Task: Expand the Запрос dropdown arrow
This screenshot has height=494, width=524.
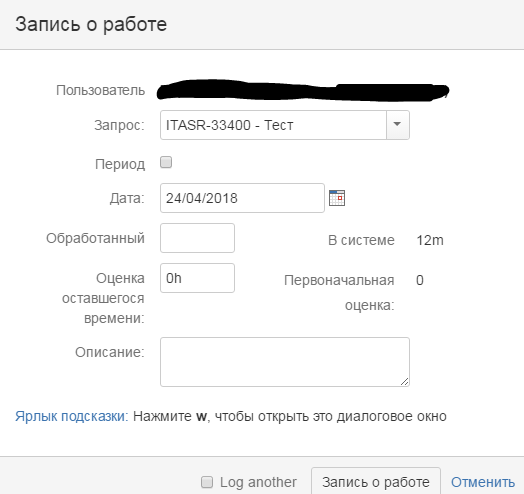Action: (397, 125)
